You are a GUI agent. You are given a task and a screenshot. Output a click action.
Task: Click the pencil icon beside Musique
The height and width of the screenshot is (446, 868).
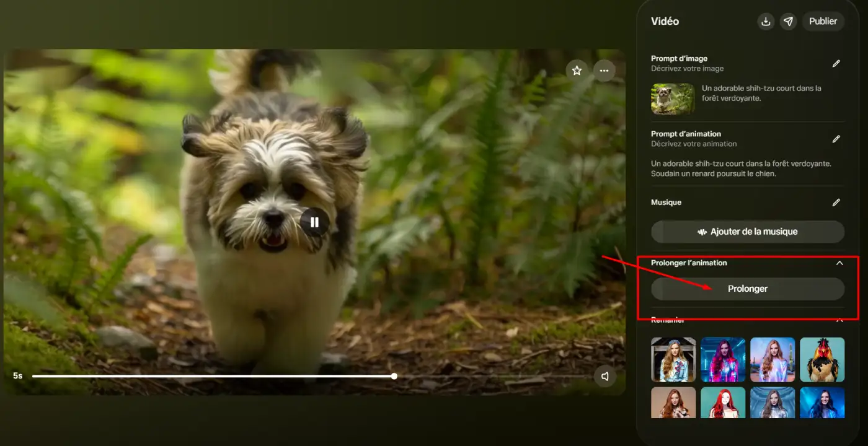836,203
